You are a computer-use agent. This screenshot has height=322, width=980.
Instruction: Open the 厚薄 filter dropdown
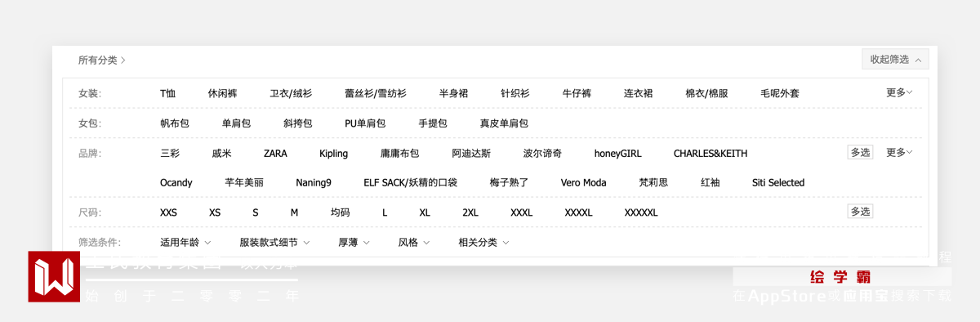click(x=354, y=243)
